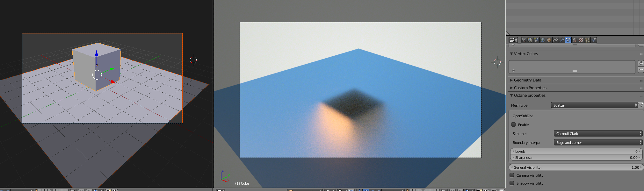Click mesh icon beside Mesh type dropdown
This screenshot has width=644, height=191.
point(641,105)
